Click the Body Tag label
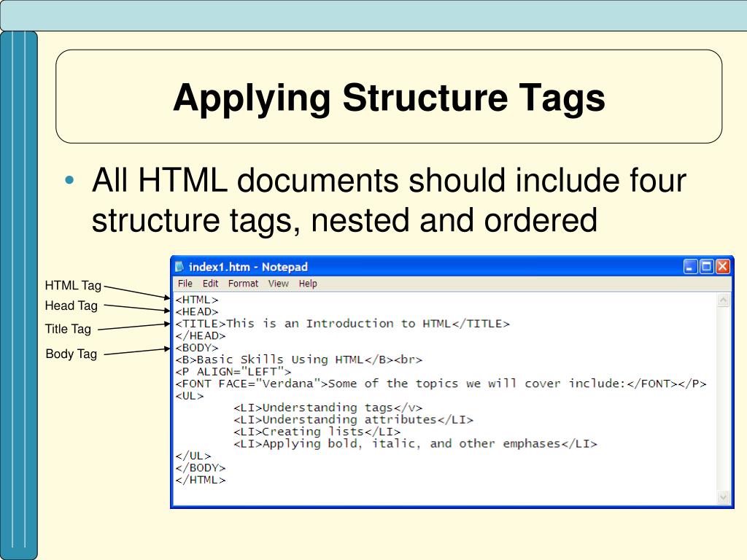 coord(71,354)
